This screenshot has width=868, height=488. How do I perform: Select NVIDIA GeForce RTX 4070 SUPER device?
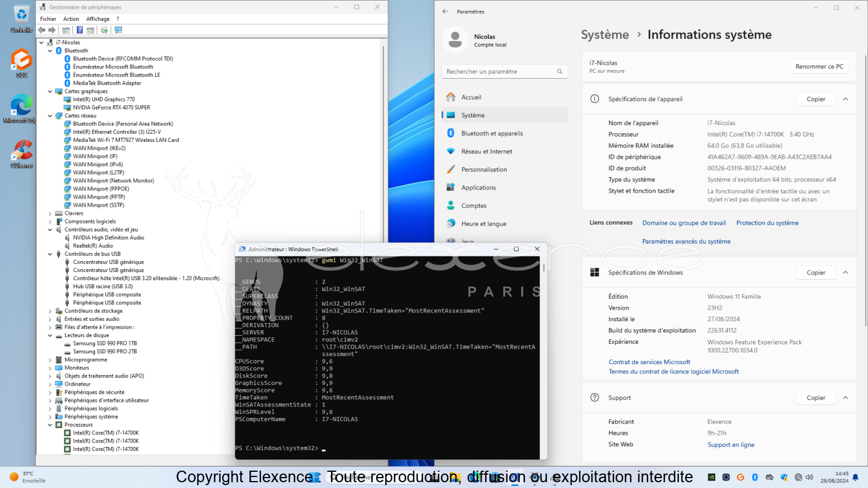[x=111, y=108]
